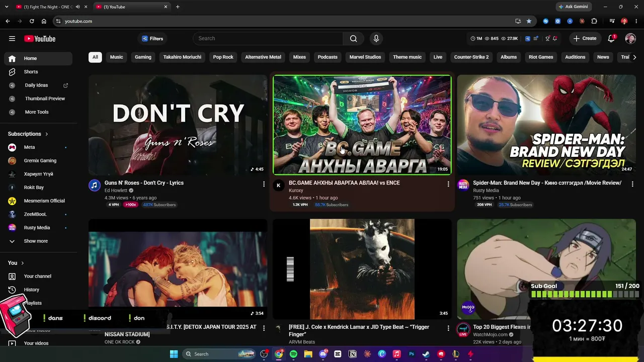
Task: Open Photoshop from the taskbar
Action: 412,354
